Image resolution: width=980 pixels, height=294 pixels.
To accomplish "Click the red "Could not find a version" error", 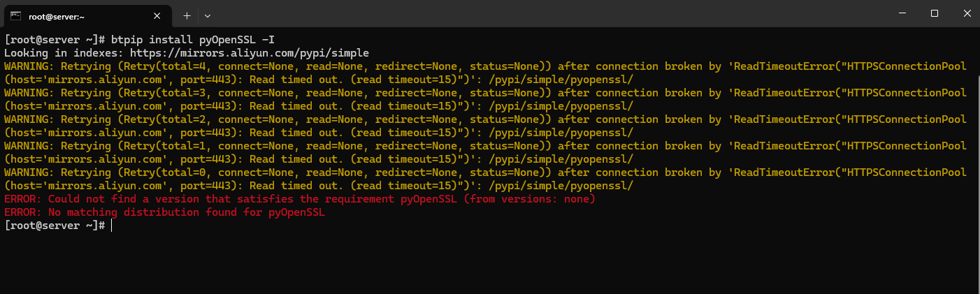I will [299, 199].
